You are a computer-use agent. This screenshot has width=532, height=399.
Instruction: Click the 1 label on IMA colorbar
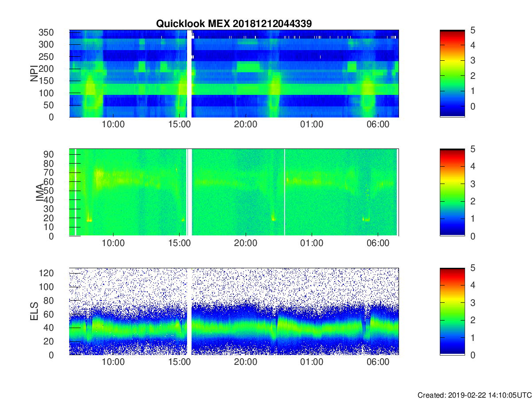473,219
